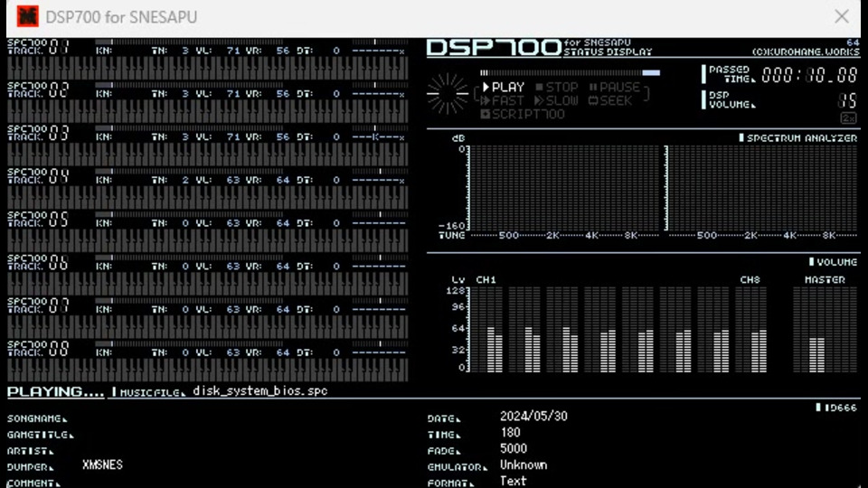Click Track 04 piano keyboard display
The height and width of the screenshot is (488, 868).
208,198
